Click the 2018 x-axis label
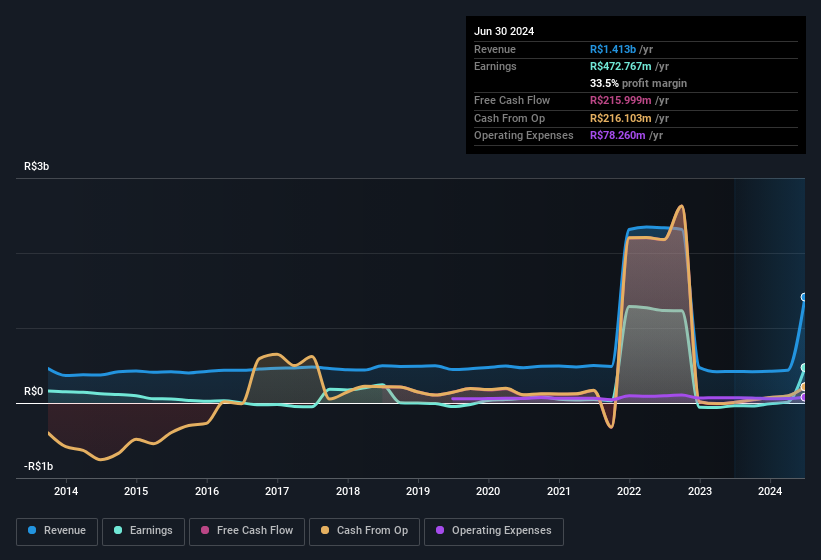The image size is (821, 560). tap(348, 491)
